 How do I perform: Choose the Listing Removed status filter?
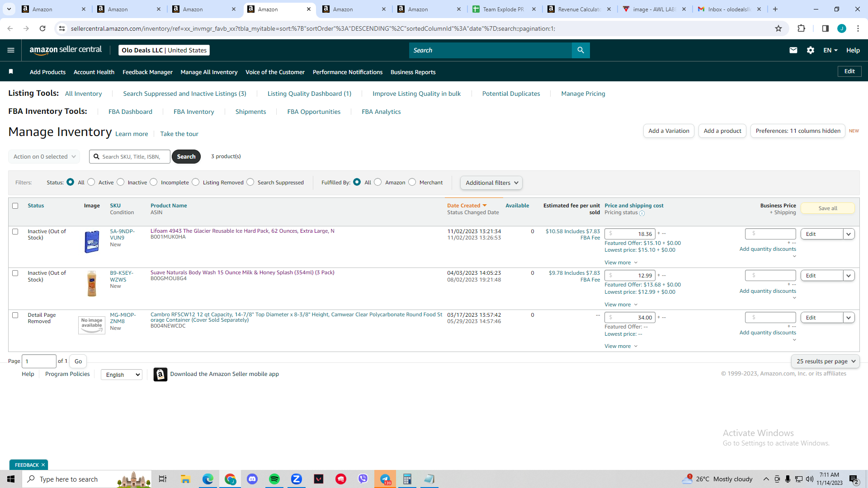coord(196,182)
